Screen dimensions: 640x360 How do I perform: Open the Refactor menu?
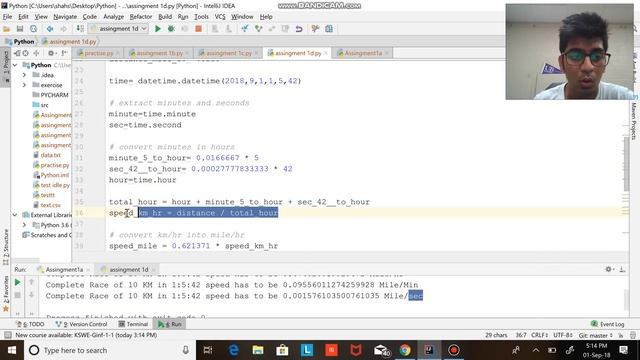click(x=141, y=17)
